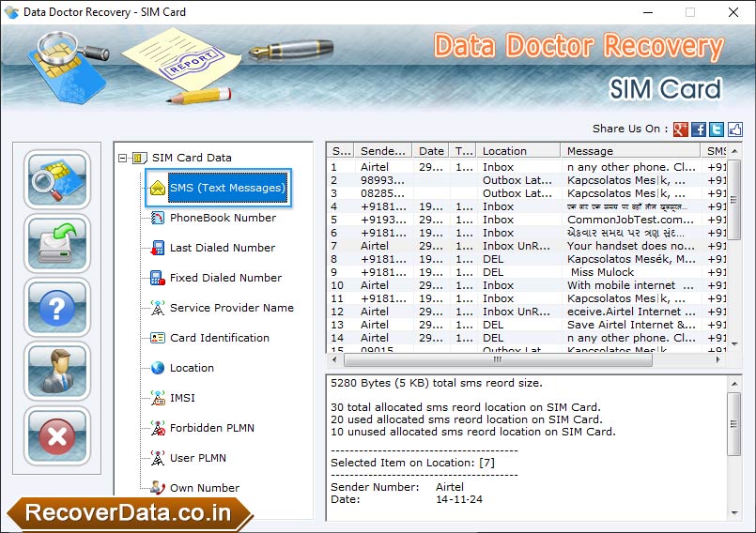Share on Twitter icon
756x533 pixels.
[717, 129]
